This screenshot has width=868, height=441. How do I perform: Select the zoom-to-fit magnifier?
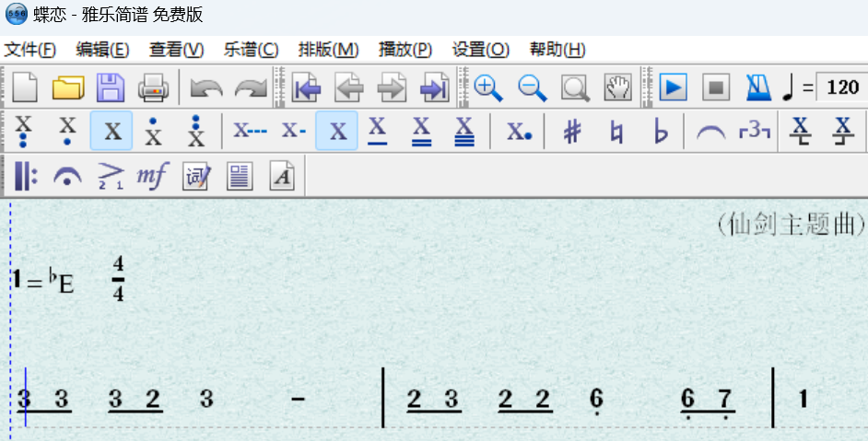(575, 87)
